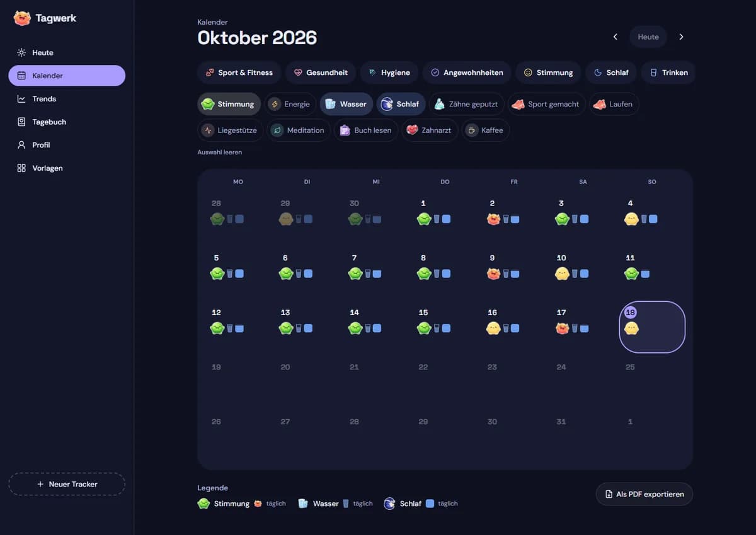Image resolution: width=756 pixels, height=535 pixels.
Task: Click the yellow mood blob on day 10
Action: pyautogui.click(x=562, y=273)
